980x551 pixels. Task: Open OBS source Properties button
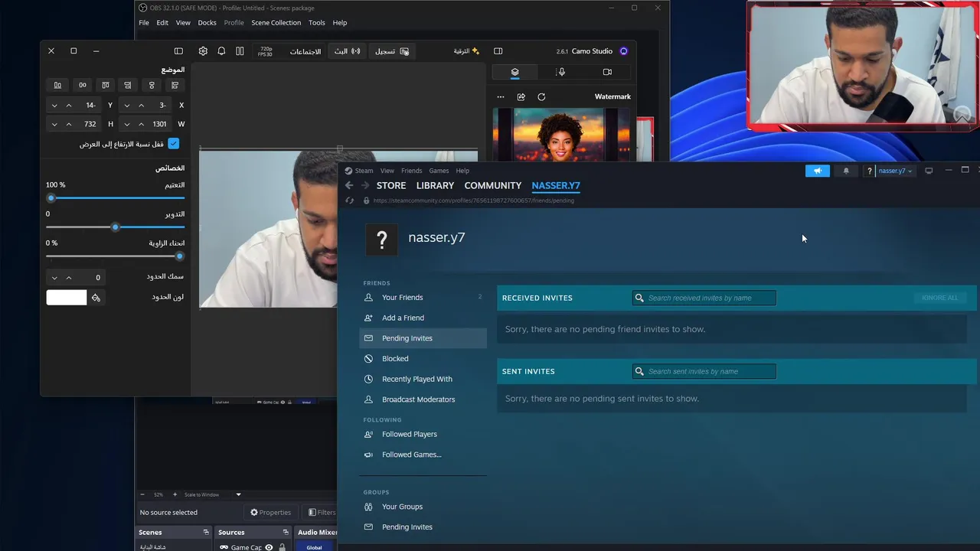click(x=271, y=513)
